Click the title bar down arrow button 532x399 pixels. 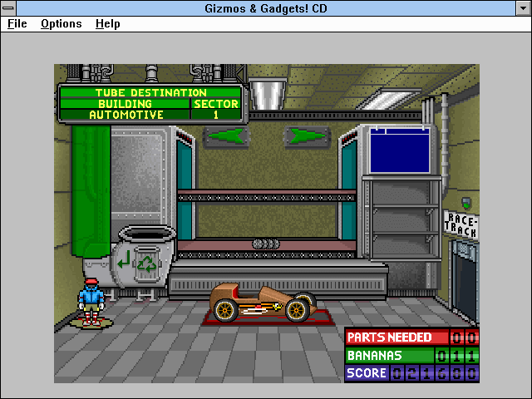[x=524, y=8]
